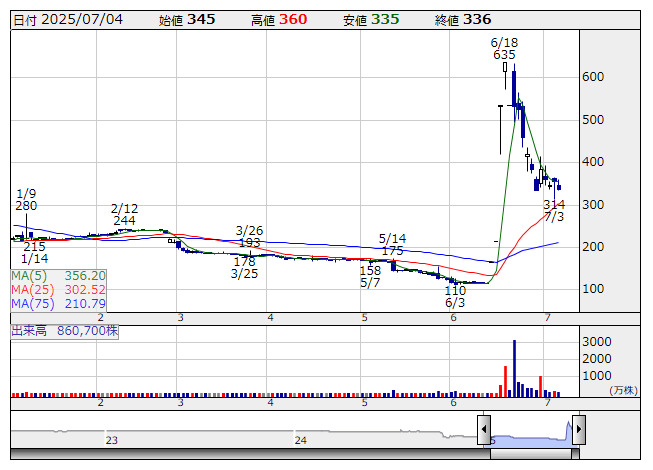
Task: Click the 2/12 244 high annotation
Action: click(x=124, y=214)
